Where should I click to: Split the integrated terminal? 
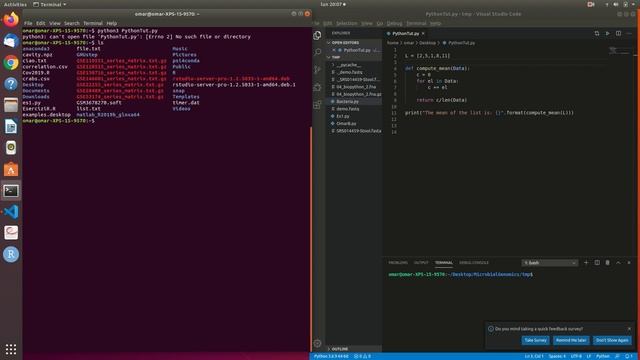tap(597, 262)
